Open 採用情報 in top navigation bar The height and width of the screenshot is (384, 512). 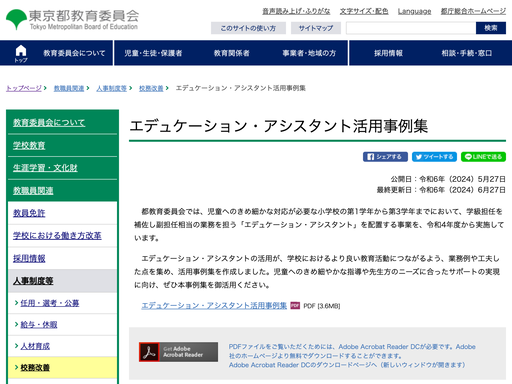click(388, 53)
